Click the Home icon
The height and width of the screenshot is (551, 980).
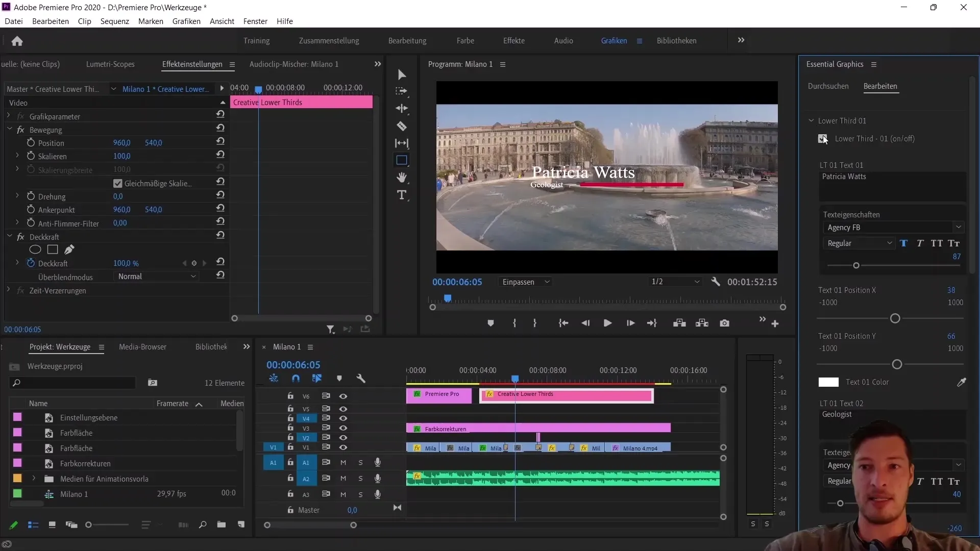(17, 41)
